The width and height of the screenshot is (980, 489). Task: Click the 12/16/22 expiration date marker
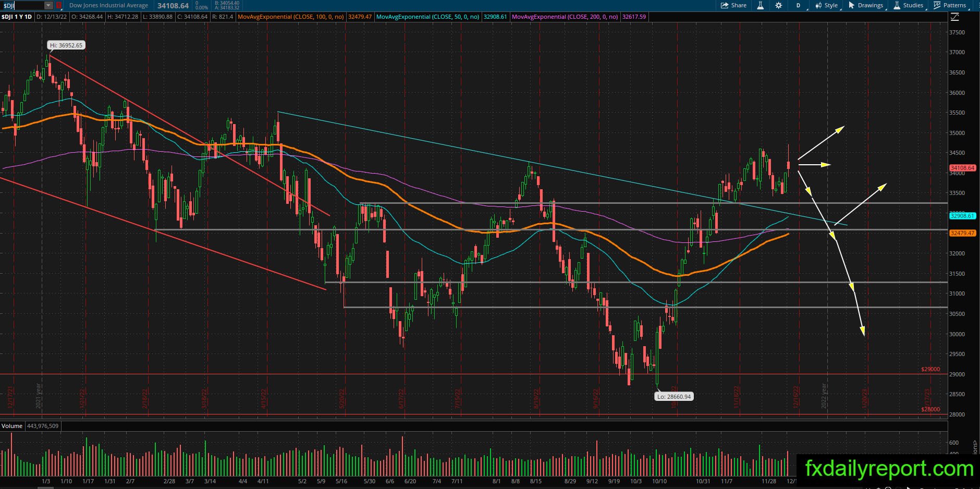(796, 397)
